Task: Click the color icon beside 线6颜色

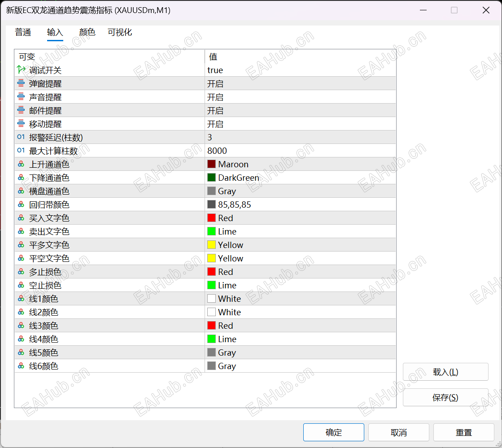Action: click(21, 365)
